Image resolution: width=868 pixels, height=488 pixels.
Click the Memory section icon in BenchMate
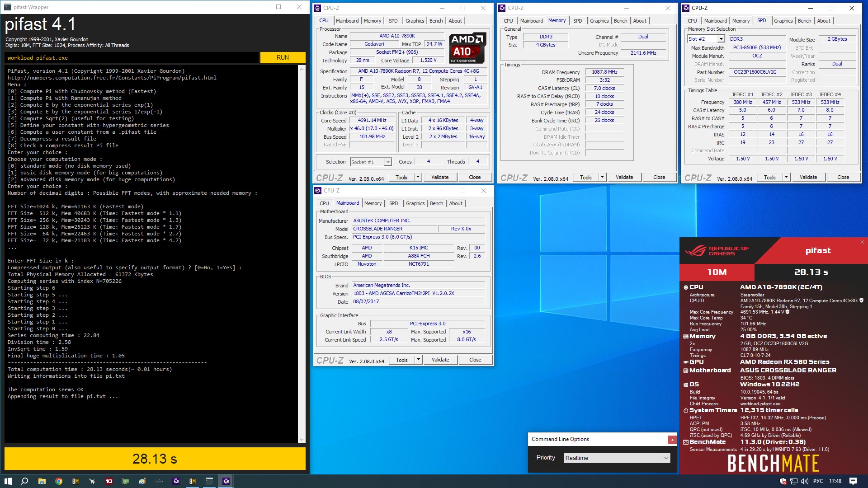[686, 337]
